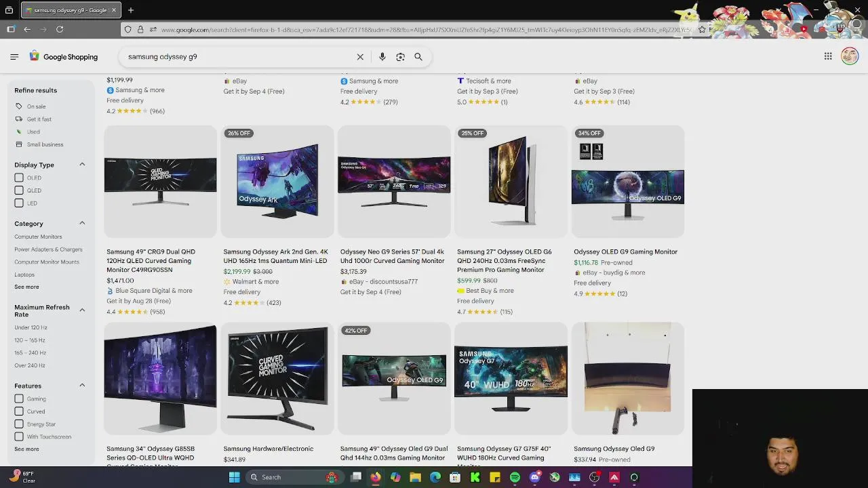Screen dimensions: 868x488
Task: Submit search with the magnifier icon
Action: coord(418,57)
